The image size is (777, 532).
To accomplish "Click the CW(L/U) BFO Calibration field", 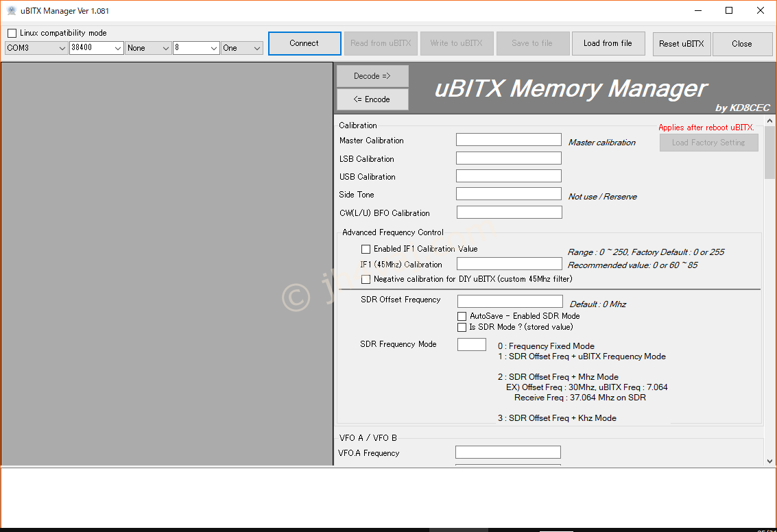I will 509,212.
